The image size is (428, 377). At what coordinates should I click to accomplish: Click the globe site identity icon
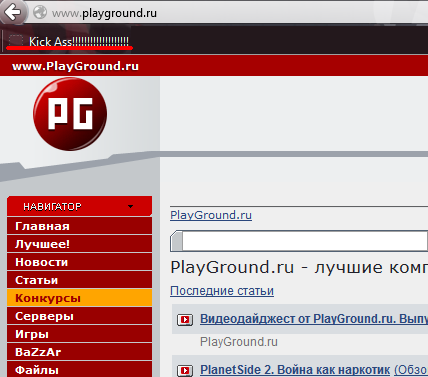(40, 13)
